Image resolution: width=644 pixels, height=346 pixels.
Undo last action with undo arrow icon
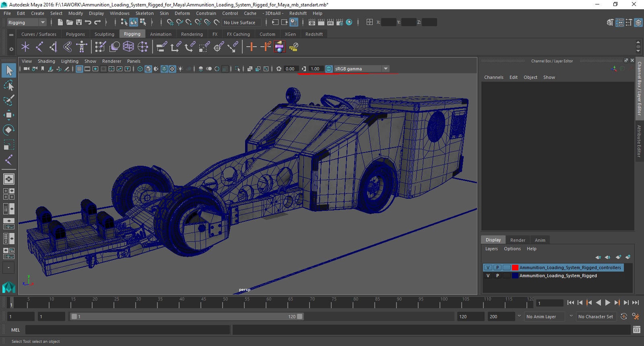88,23
